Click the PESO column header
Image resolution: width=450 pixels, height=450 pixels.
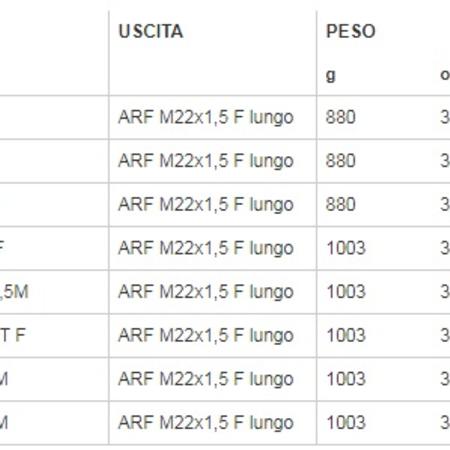(x=351, y=31)
